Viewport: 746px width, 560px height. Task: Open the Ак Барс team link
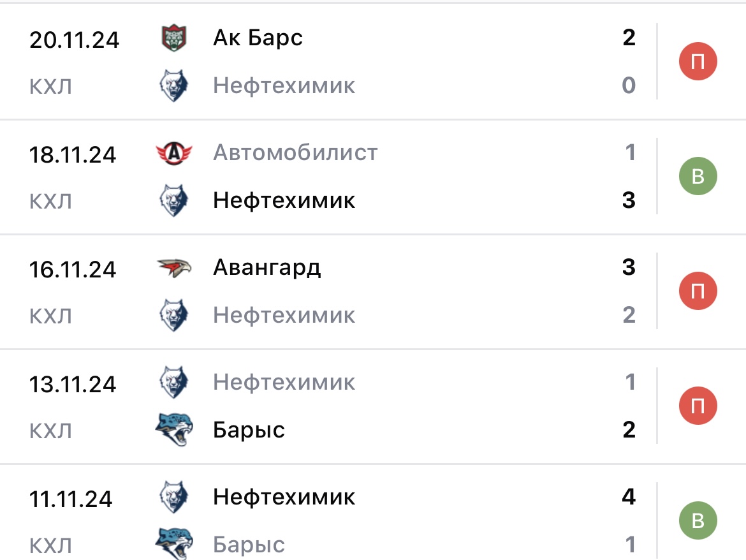coord(258,38)
